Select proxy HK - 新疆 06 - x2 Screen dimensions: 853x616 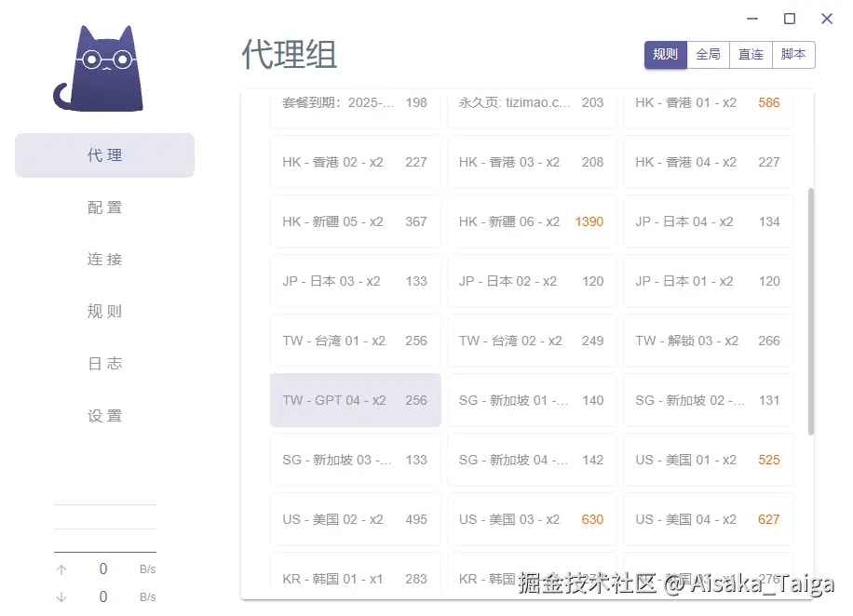click(532, 221)
